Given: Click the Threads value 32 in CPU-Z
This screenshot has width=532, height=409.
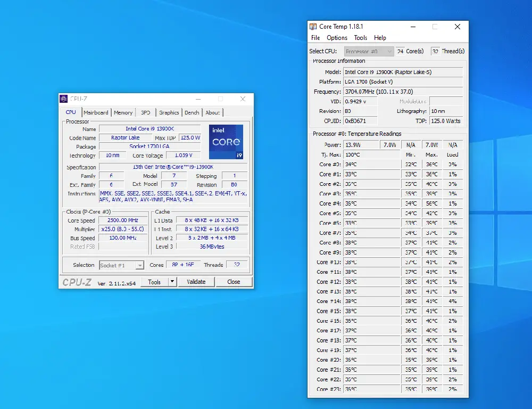Looking at the screenshot, I should [237, 265].
